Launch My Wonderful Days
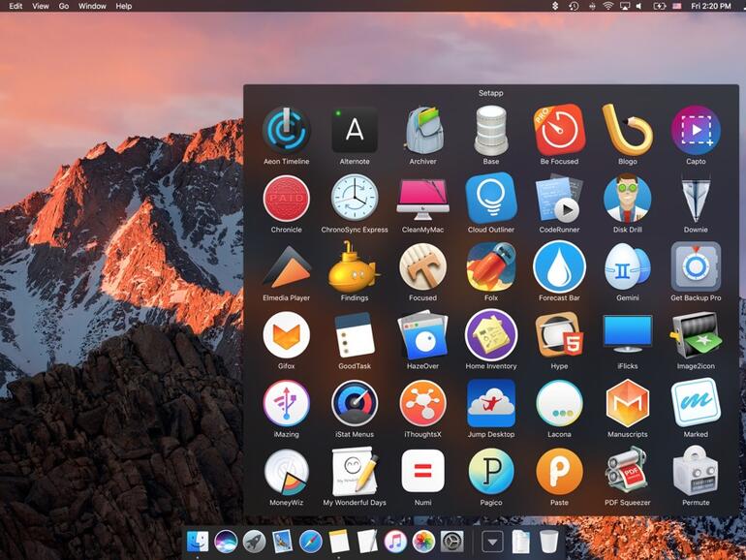The image size is (746, 560). coord(355,472)
